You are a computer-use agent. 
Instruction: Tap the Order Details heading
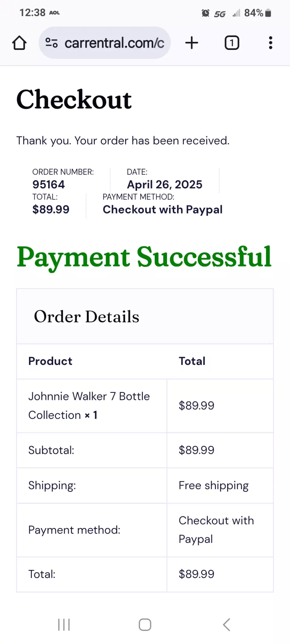click(87, 317)
